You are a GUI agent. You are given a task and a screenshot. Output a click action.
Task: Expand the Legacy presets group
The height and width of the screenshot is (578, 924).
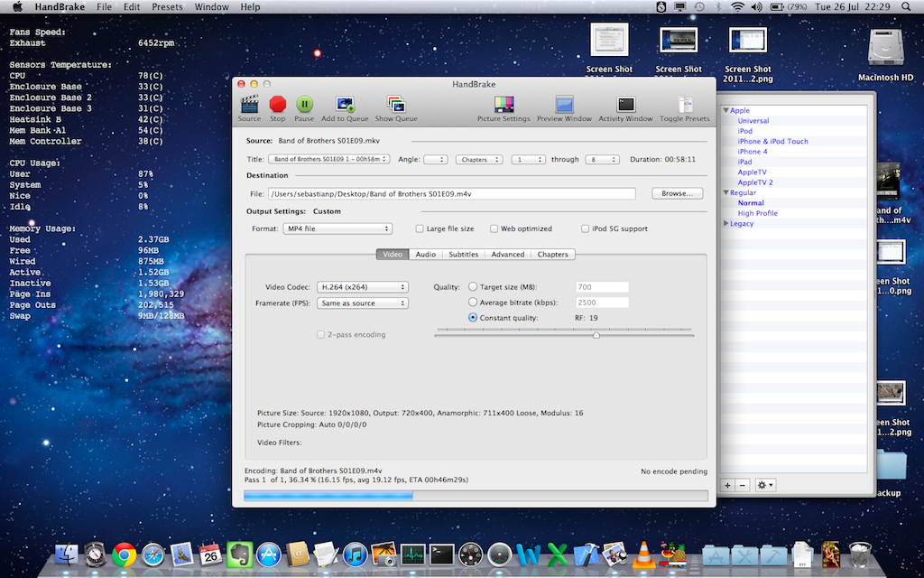coord(726,224)
